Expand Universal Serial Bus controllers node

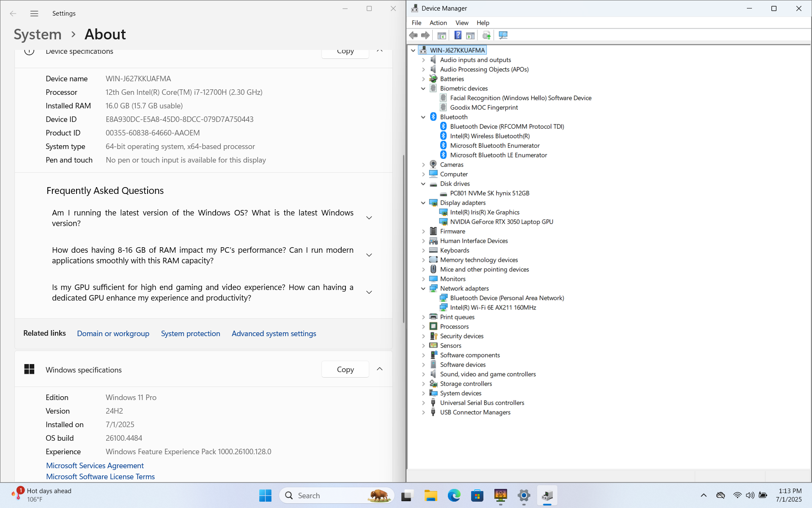pos(423,403)
